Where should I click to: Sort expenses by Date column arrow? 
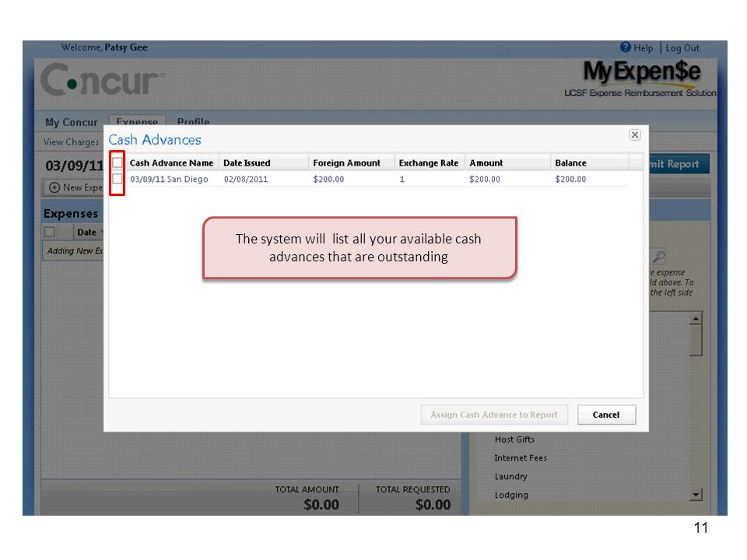pos(101,233)
